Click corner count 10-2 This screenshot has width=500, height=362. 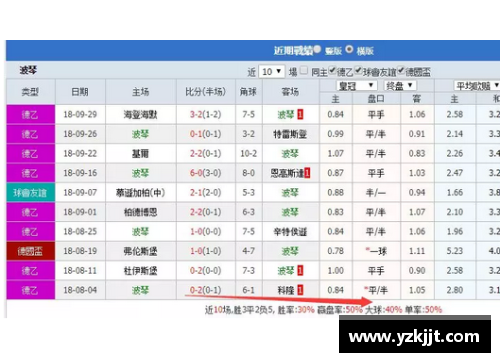pos(249,154)
